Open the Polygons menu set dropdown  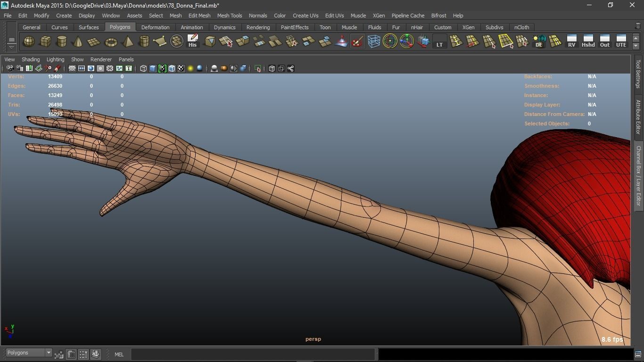point(29,353)
